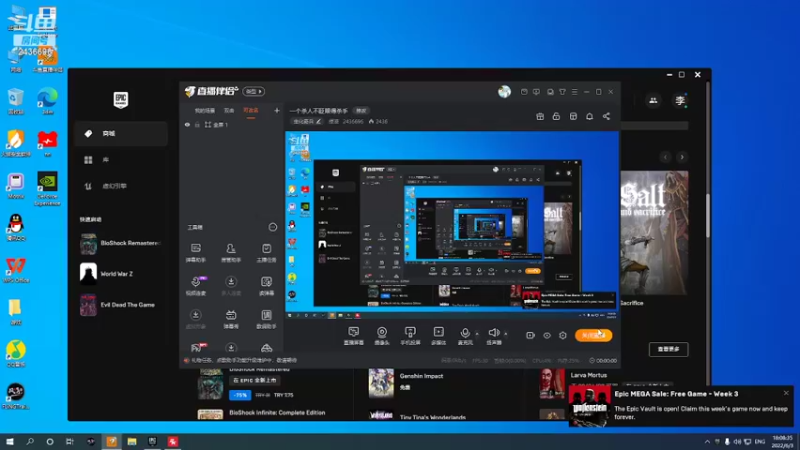The width and height of the screenshot is (800, 450).
Task: Add a phone screen cast source
Action: (x=410, y=336)
